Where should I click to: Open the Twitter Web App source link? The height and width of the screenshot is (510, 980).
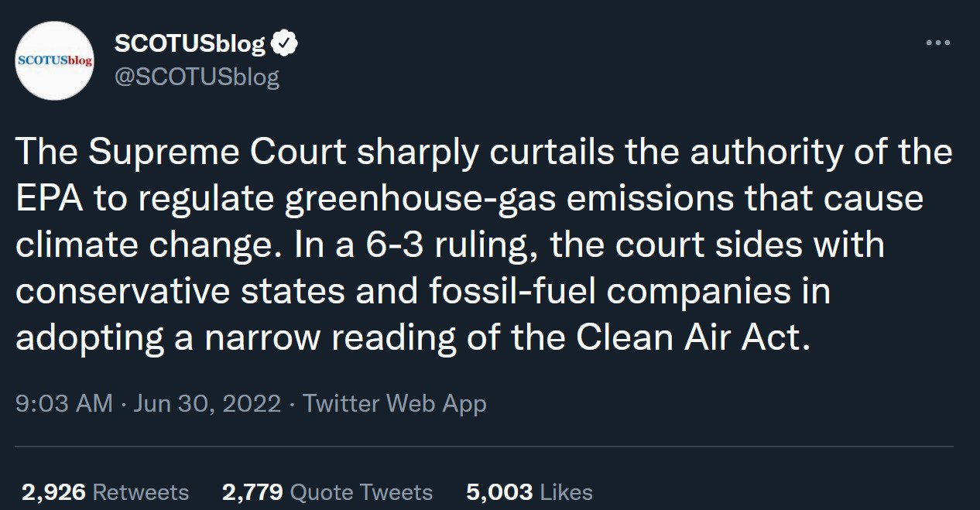(394, 403)
